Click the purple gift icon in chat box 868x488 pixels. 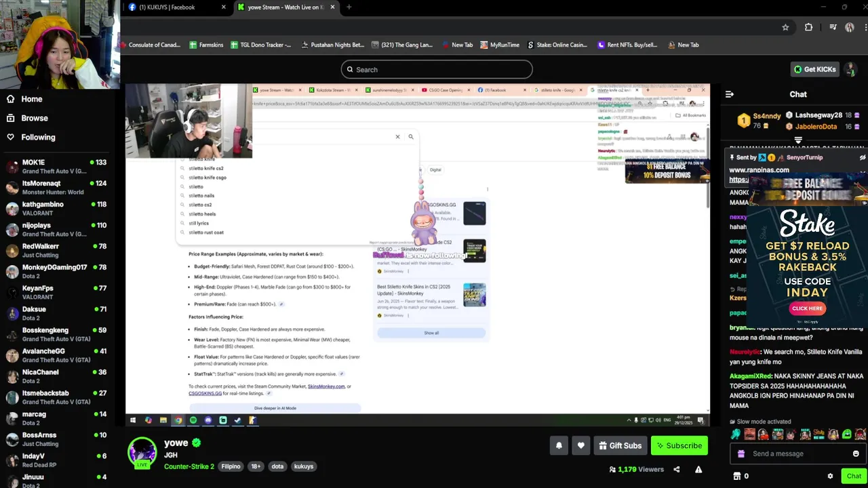pos(741,453)
